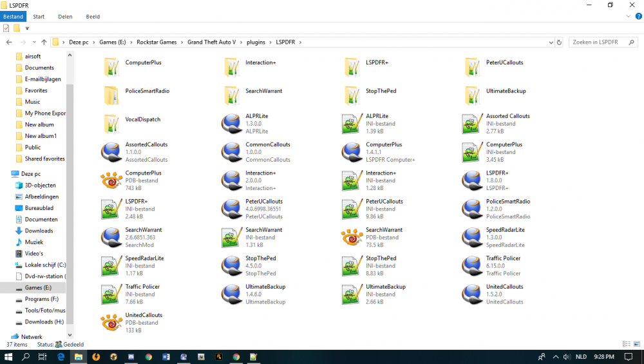Expand the ribbon using the chevron
The height and width of the screenshot is (364, 644).
(629, 17)
